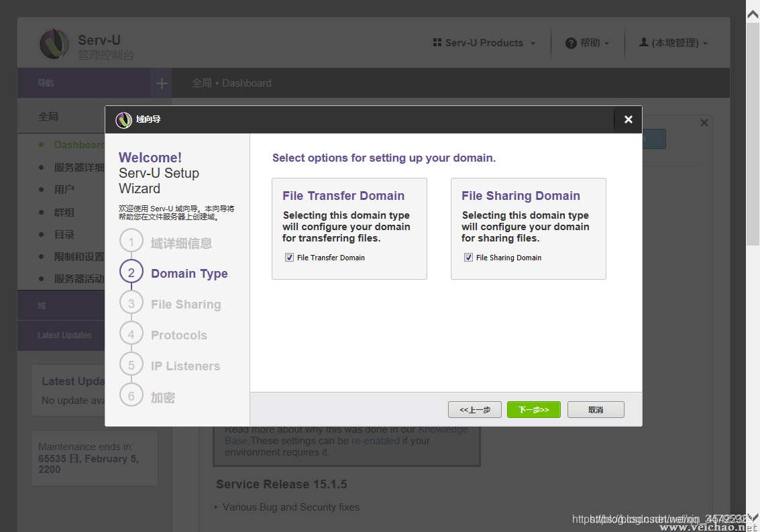Click the plus icon in the navigation bar

click(162, 83)
